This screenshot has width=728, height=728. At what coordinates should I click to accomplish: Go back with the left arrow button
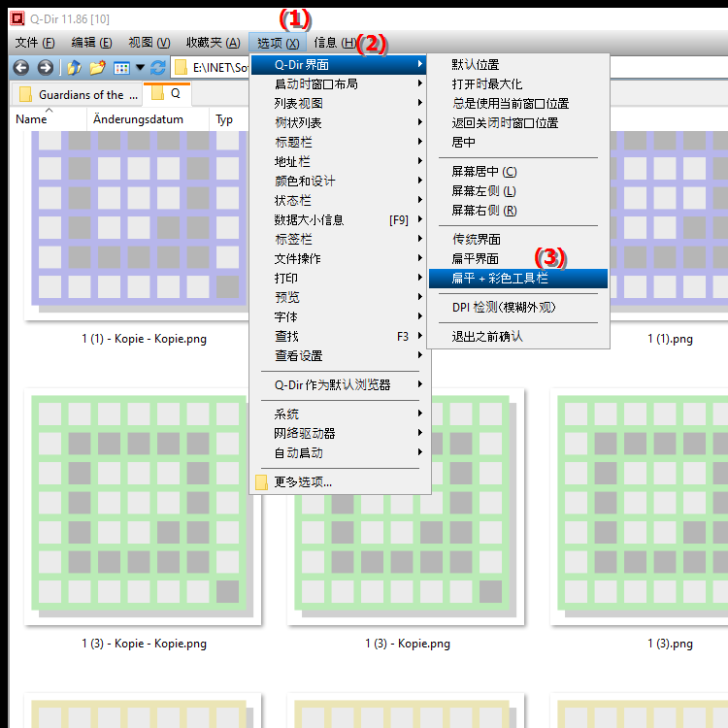(21, 68)
